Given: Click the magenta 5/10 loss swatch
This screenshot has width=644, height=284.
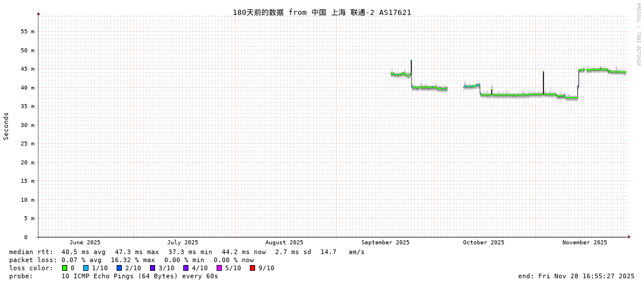Looking at the screenshot, I should point(219,268).
